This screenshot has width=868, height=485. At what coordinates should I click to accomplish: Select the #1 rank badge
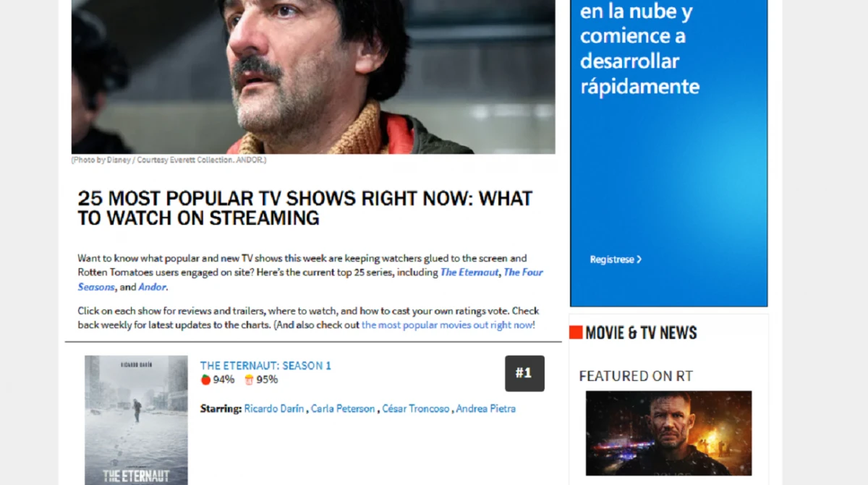(x=524, y=373)
